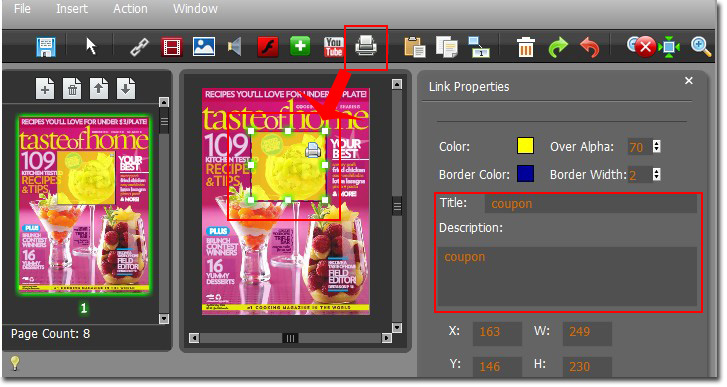Add sound with the speaker icon
The width and height of the screenshot is (727, 387).
235,47
